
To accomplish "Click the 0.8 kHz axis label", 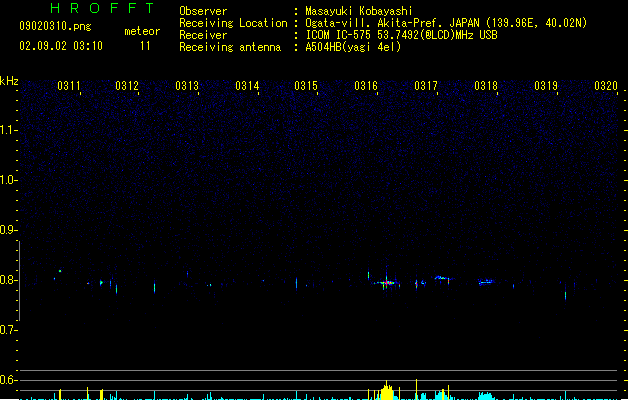I will [x=7, y=280].
